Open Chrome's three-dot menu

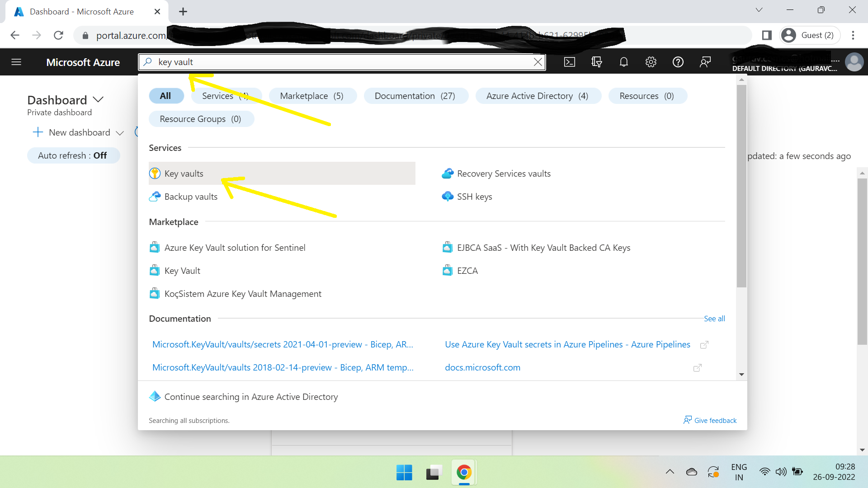(x=853, y=35)
